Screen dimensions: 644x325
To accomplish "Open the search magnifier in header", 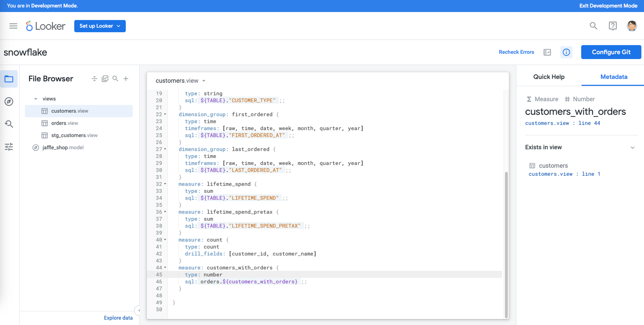I will (x=593, y=26).
